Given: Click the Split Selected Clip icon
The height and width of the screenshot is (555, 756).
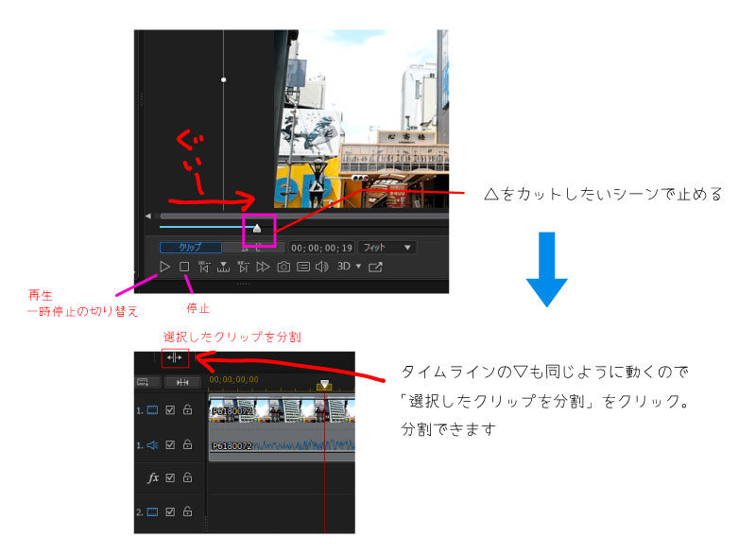Looking at the screenshot, I should click(175, 358).
